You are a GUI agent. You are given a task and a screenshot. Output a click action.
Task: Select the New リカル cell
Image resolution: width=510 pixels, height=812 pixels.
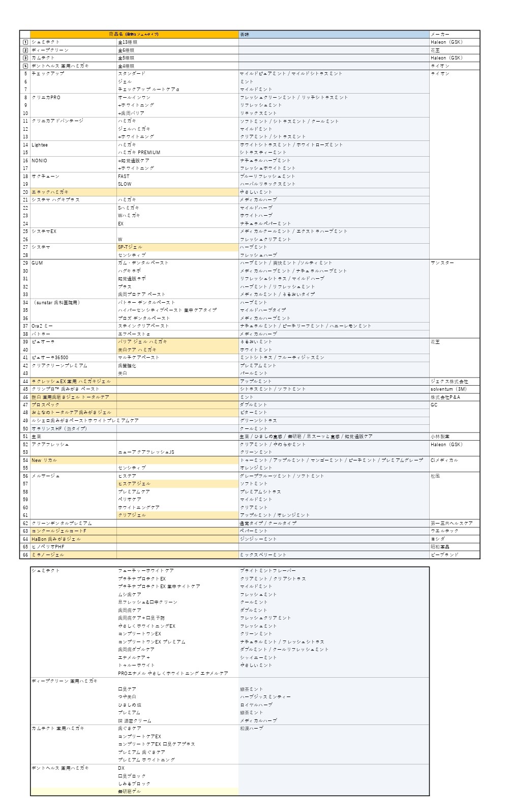pos(73,460)
